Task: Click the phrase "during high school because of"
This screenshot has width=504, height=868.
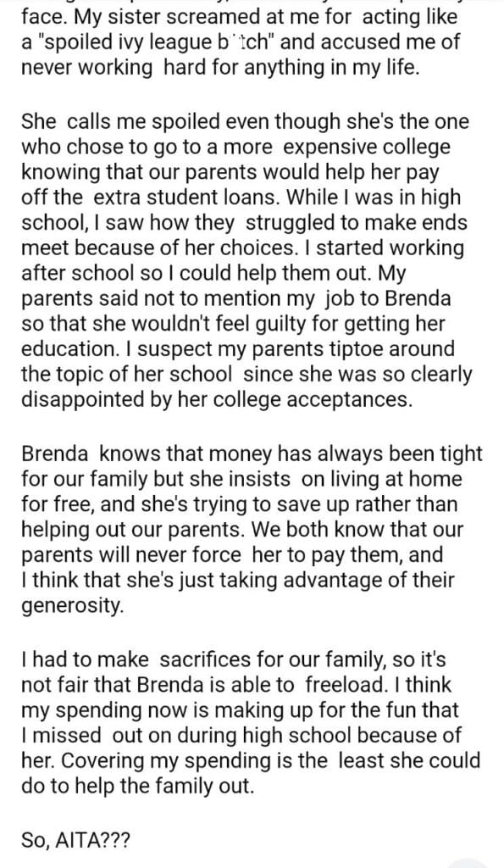Action: point(319,735)
